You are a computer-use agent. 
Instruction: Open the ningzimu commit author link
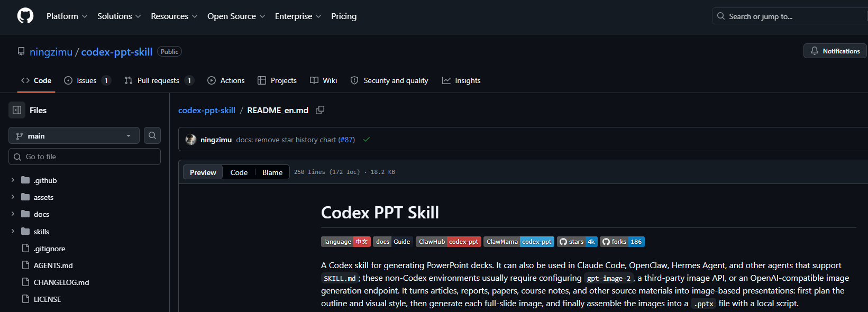(216, 140)
